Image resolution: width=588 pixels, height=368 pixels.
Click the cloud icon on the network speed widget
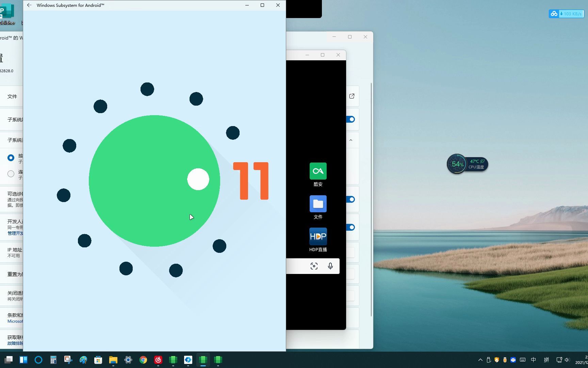click(554, 14)
